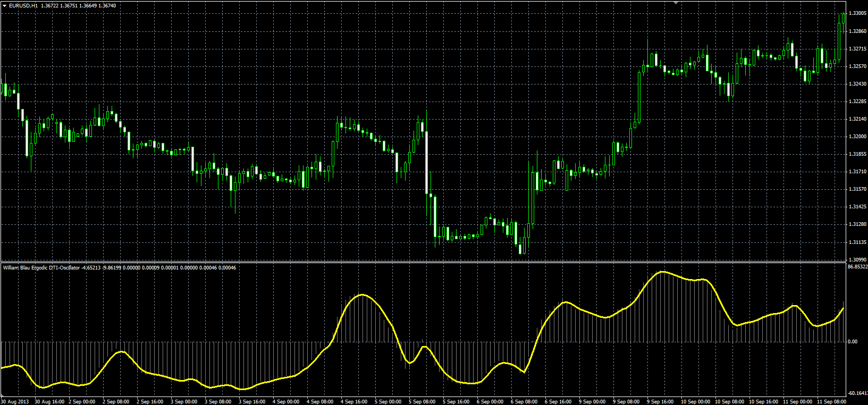
Task: Click the William Blau Ergodic DTI-Oscillator label
Action: [41, 267]
